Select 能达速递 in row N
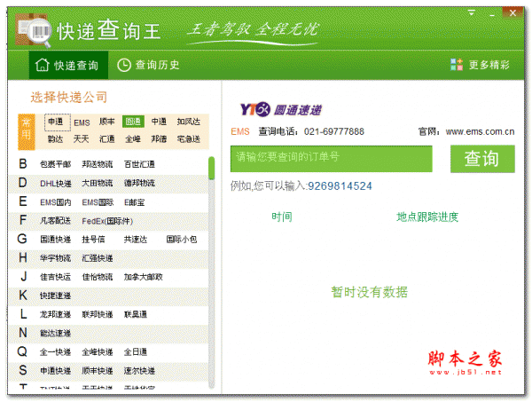Screen dimensions: 532x402 click(x=55, y=333)
